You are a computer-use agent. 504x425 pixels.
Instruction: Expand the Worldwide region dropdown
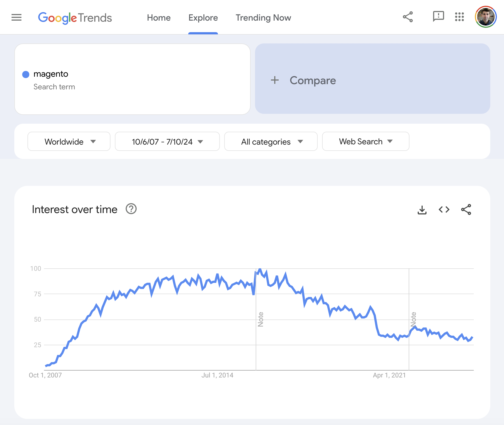[69, 141]
